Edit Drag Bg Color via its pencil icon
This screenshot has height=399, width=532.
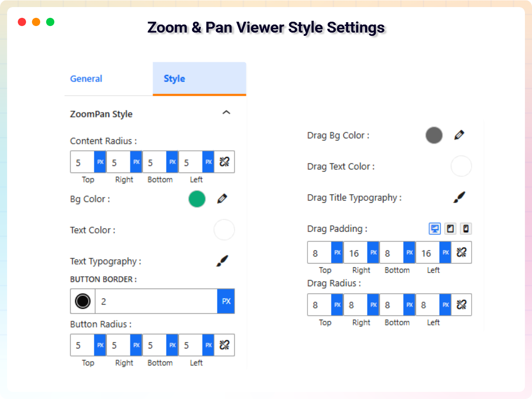[x=459, y=134]
